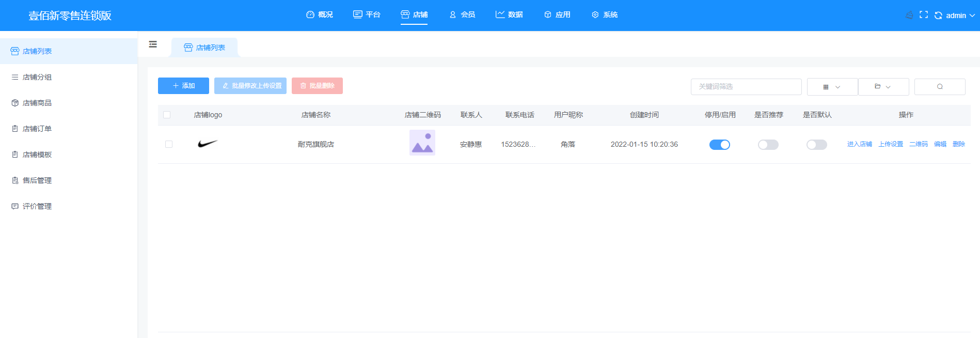Tick the select-all checkbox in table header
980x338 pixels.
click(167, 115)
